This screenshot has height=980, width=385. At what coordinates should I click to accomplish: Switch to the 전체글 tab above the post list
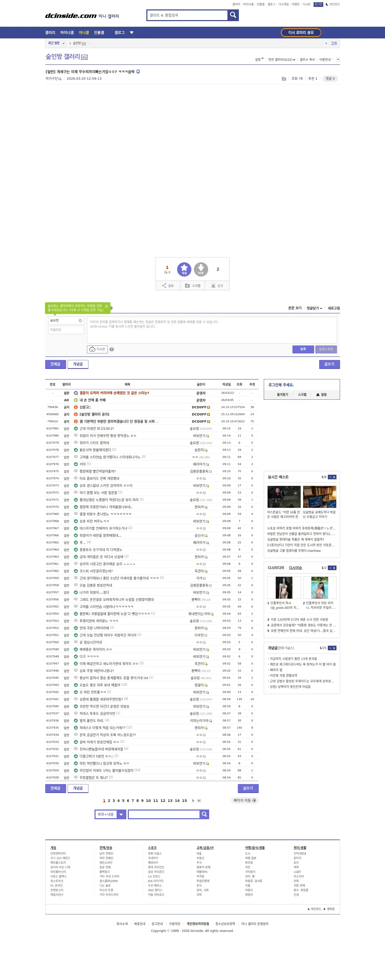pos(55,365)
